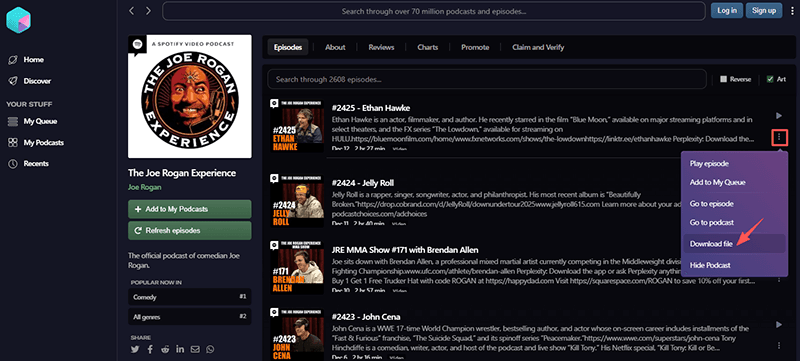Click Refresh episodes button
800x361 pixels.
[x=189, y=230]
